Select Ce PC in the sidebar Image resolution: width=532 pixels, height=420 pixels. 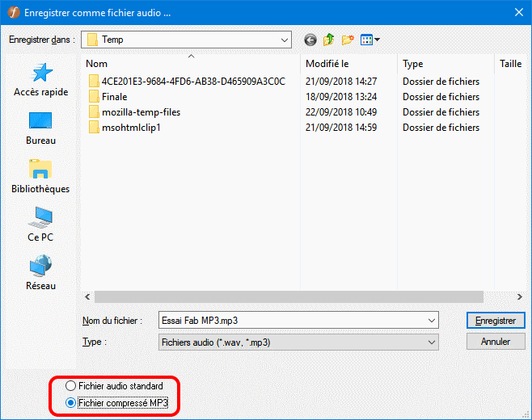41,224
